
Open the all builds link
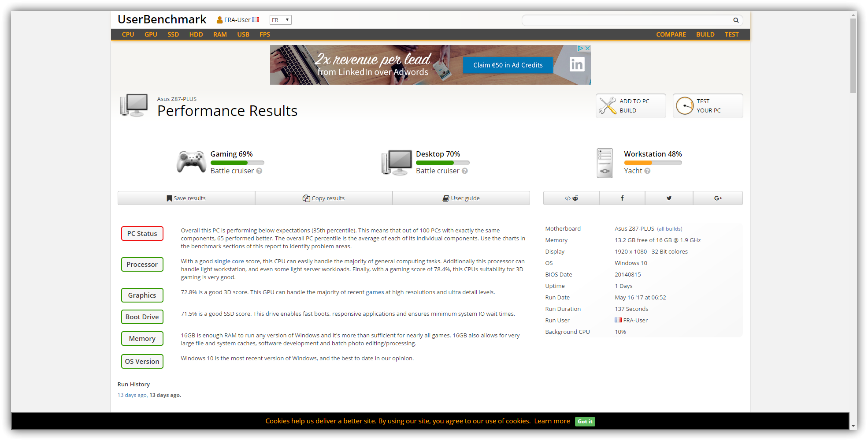coord(670,229)
